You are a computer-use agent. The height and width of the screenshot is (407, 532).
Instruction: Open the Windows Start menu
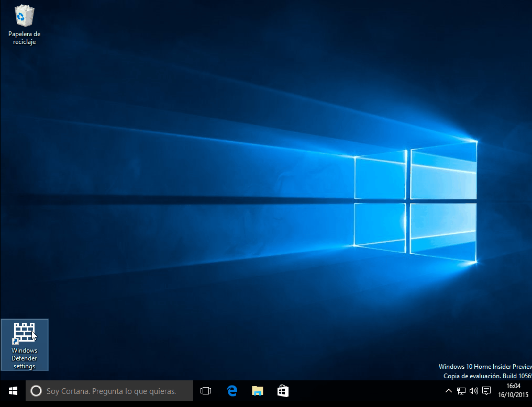[x=13, y=391]
